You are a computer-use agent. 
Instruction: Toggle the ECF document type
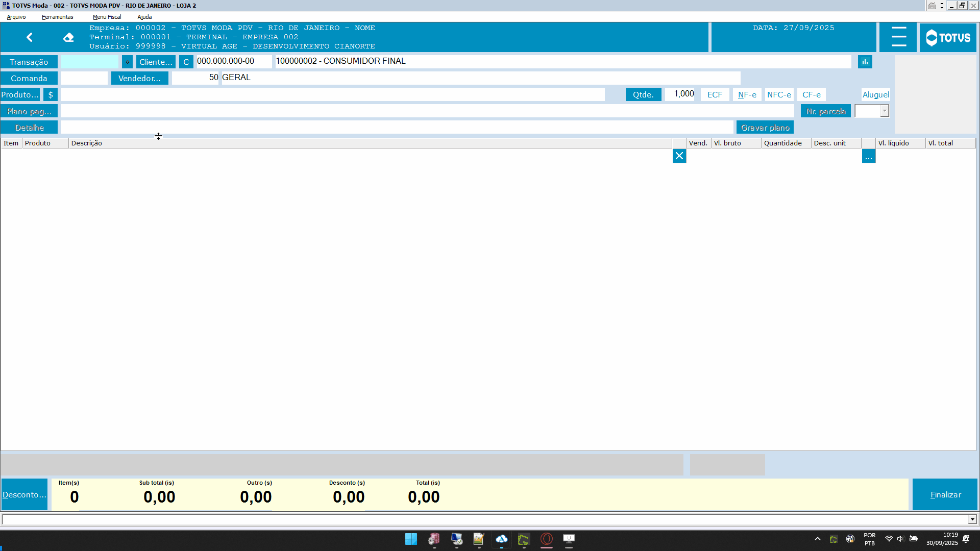click(x=715, y=95)
